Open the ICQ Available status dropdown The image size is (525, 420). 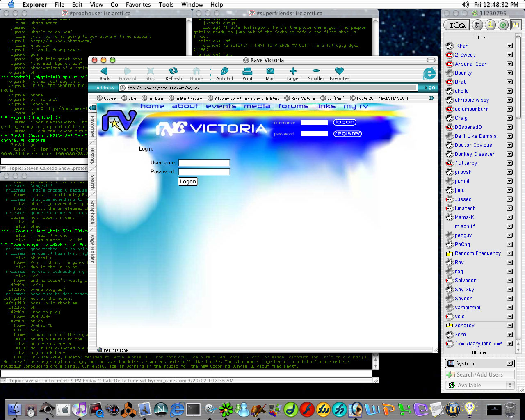[480, 385]
